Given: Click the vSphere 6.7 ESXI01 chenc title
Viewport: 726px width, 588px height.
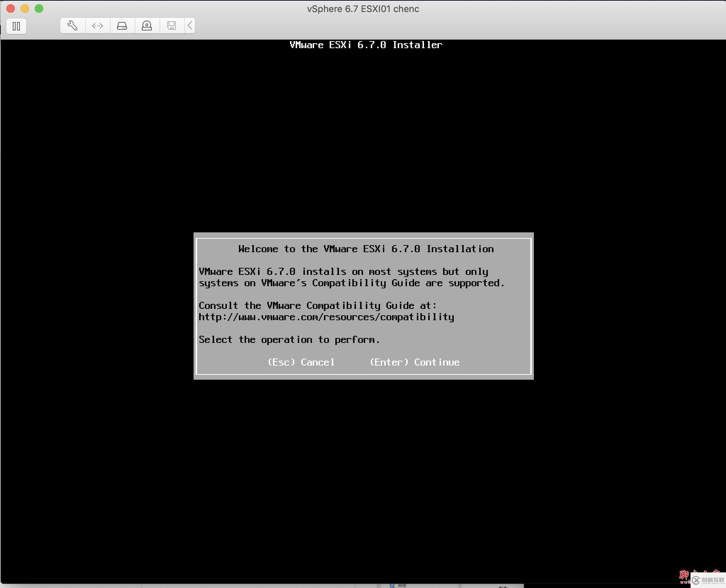Looking at the screenshot, I should [363, 9].
